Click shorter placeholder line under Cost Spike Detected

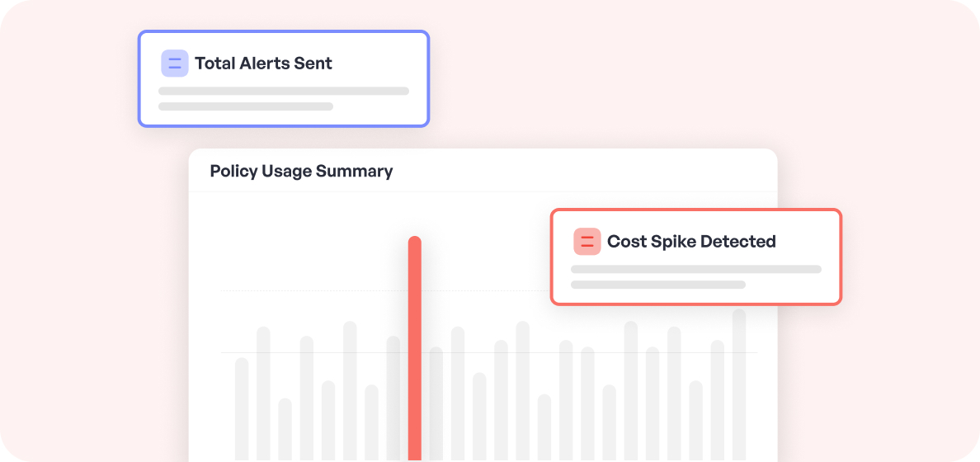pyautogui.click(x=658, y=285)
